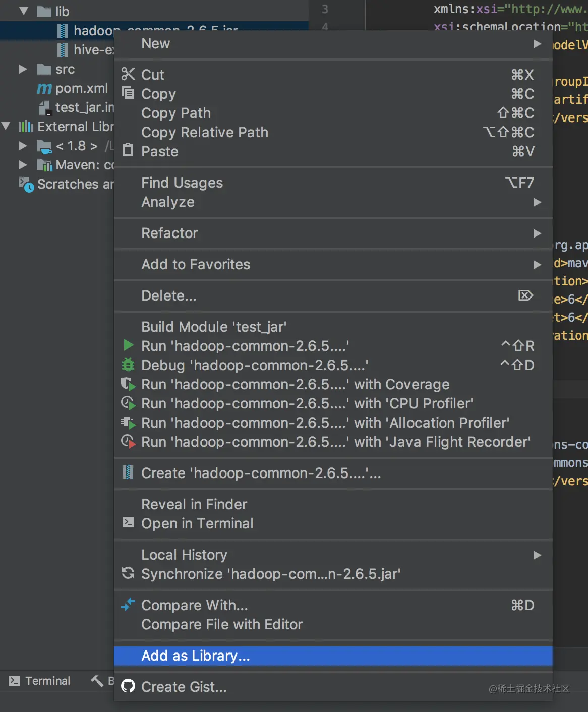Collapse the External Libraries node arrow

(6, 126)
